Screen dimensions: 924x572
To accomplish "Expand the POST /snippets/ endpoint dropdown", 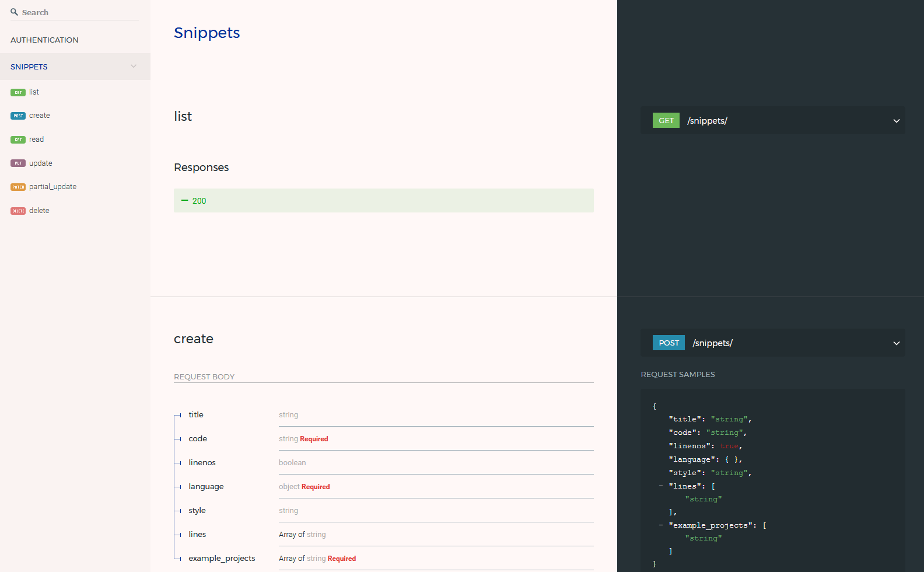I will pos(896,343).
